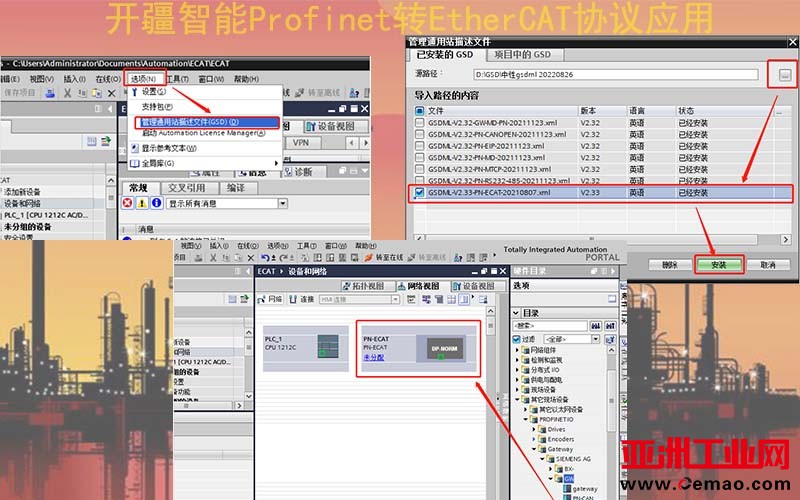Uncheck GSDML-V2.33-PN-ECAT-20210807.xml checkbox

(419, 193)
